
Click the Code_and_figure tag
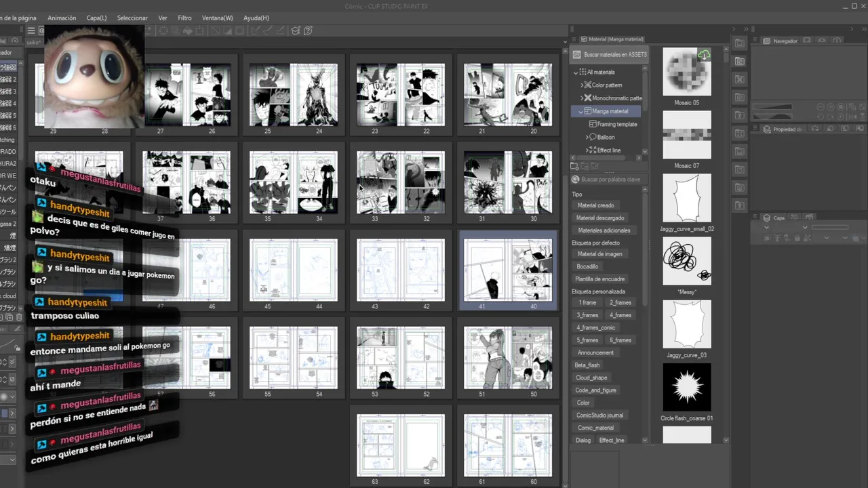595,390
